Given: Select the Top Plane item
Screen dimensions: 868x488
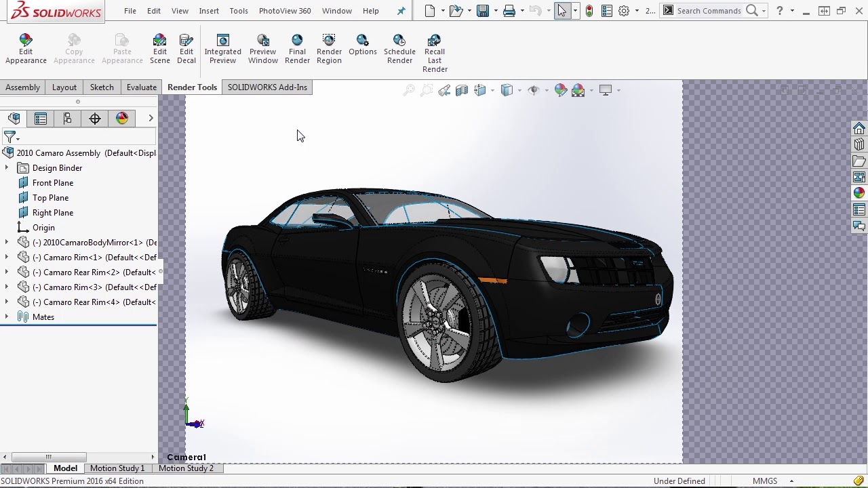Looking at the screenshot, I should (x=51, y=198).
